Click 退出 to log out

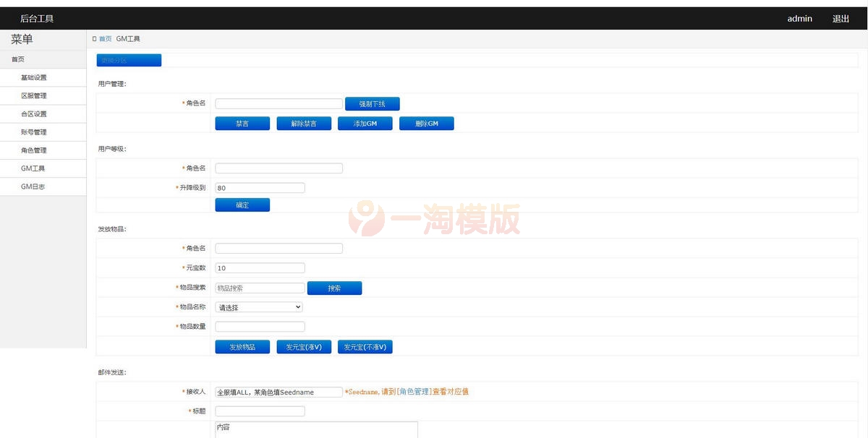[841, 18]
